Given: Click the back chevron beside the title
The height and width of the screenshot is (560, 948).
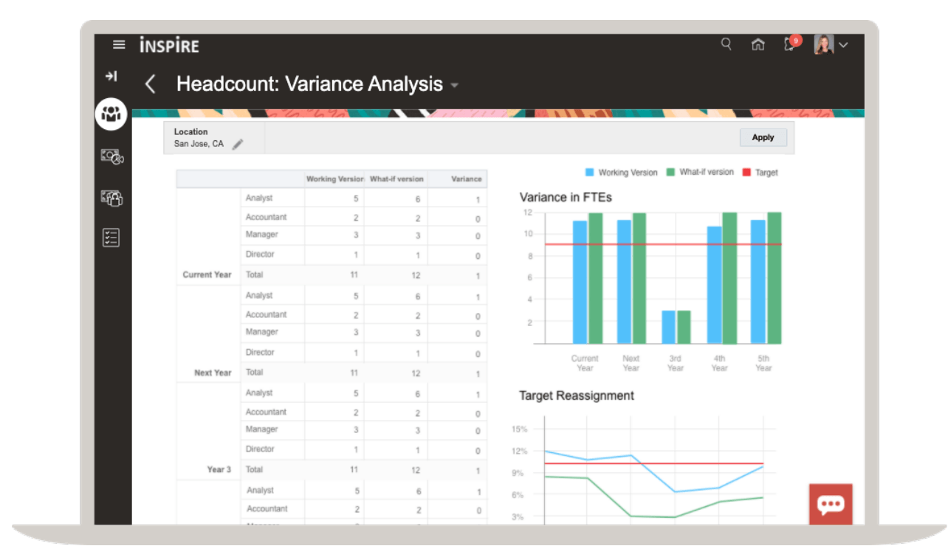Looking at the screenshot, I should coord(150,84).
